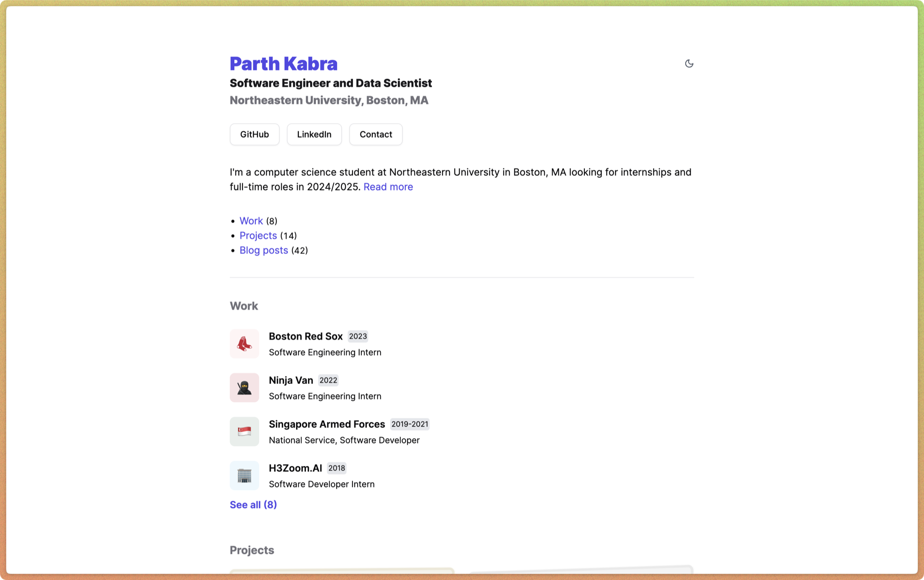Open the LinkedIn button
The image size is (924, 580).
[x=314, y=134]
